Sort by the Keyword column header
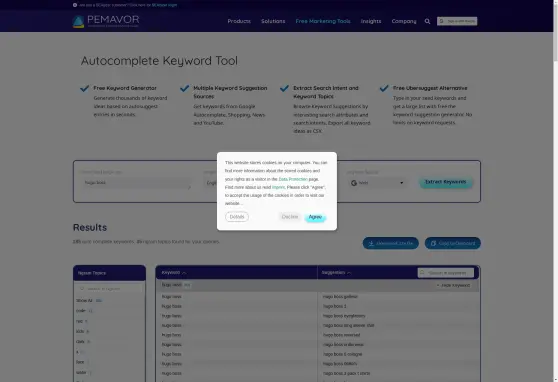 pyautogui.click(x=174, y=272)
